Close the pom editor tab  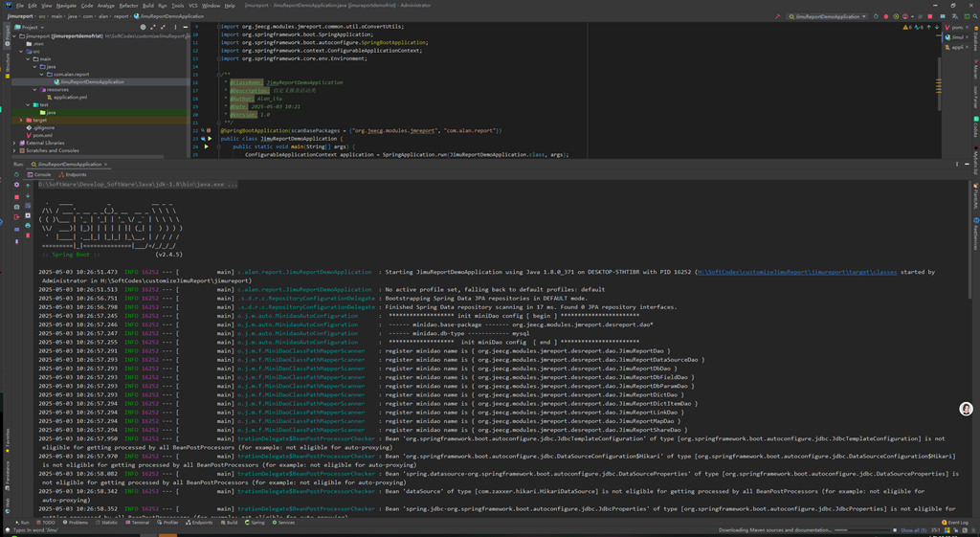point(968,28)
